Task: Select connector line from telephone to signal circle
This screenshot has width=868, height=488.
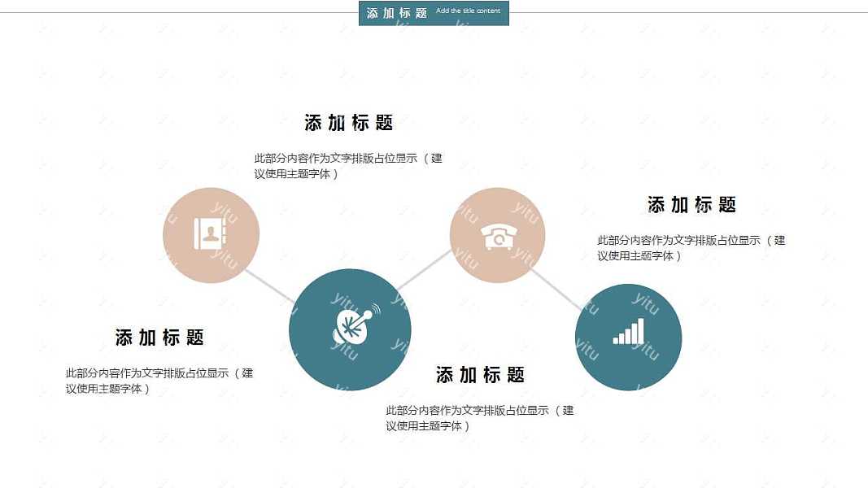Action: [x=556, y=289]
